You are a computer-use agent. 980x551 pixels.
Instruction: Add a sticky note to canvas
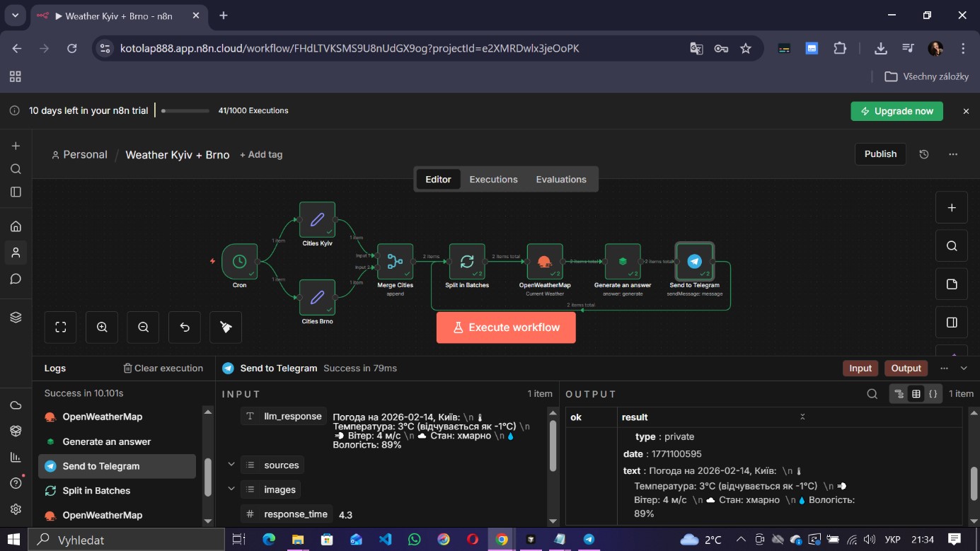952,284
